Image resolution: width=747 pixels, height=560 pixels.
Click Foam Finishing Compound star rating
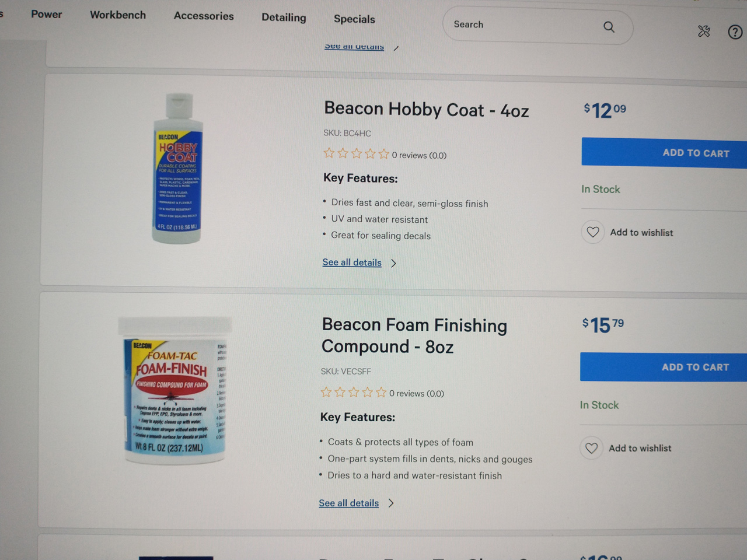click(x=353, y=393)
